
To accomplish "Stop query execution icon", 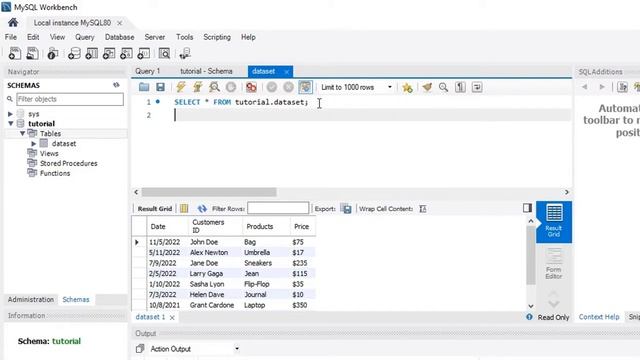I will pos(231,87).
